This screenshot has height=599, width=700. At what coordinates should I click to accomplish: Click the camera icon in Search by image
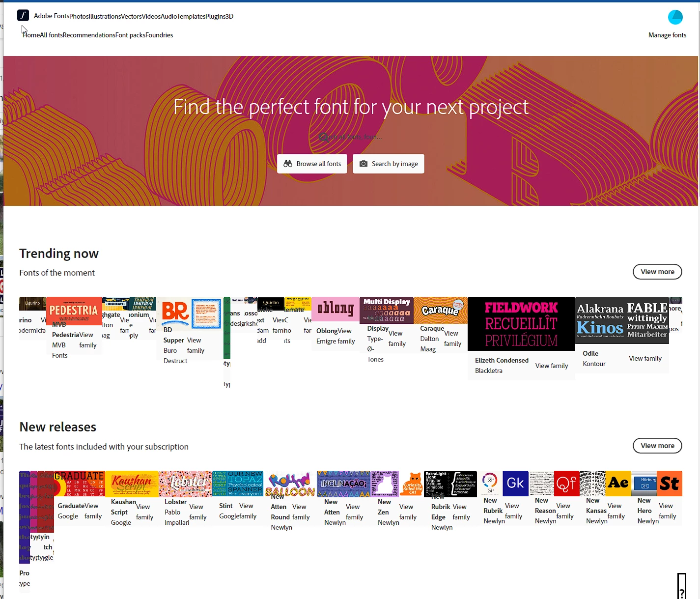[x=364, y=164]
